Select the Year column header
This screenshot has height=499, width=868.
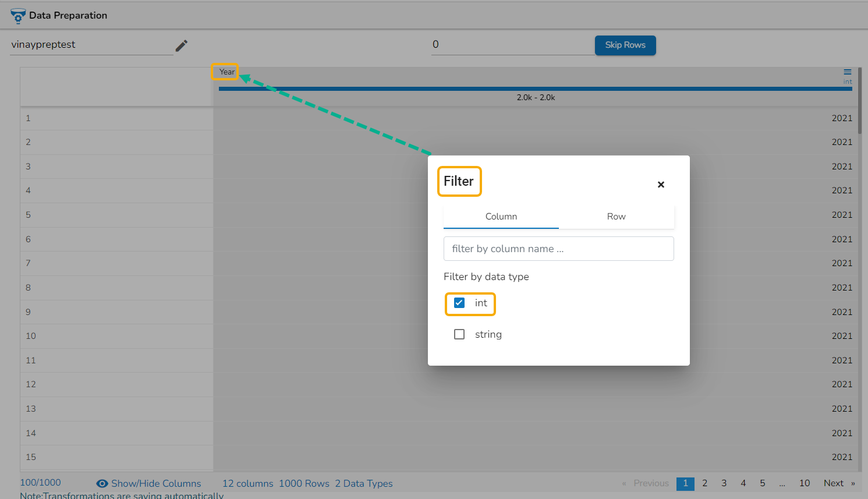(227, 72)
